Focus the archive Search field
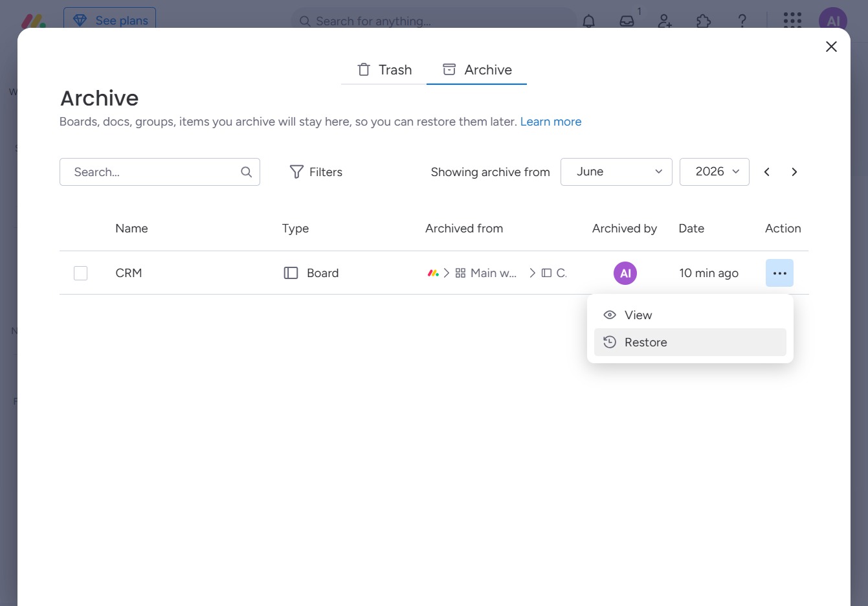 (160, 172)
